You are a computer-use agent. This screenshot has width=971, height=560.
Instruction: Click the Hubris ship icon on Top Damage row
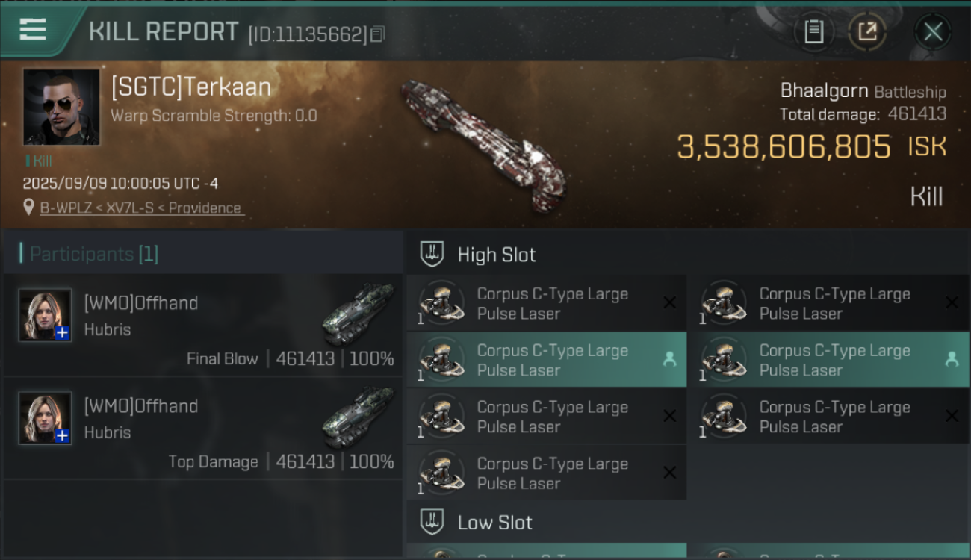tap(358, 416)
